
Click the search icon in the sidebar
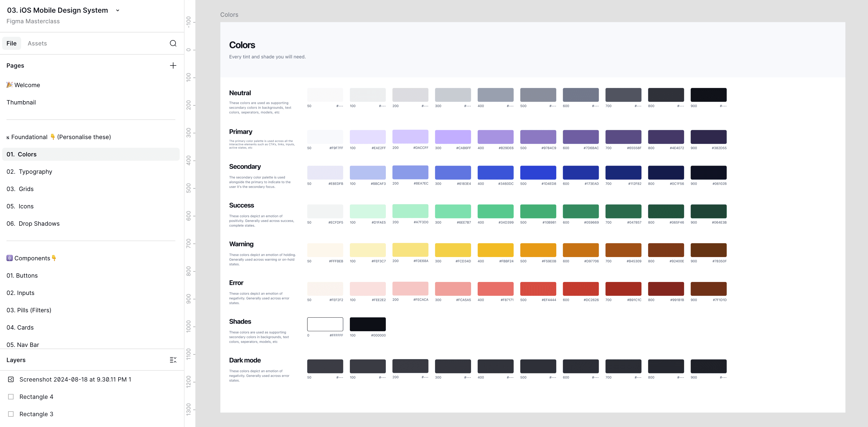tap(173, 43)
